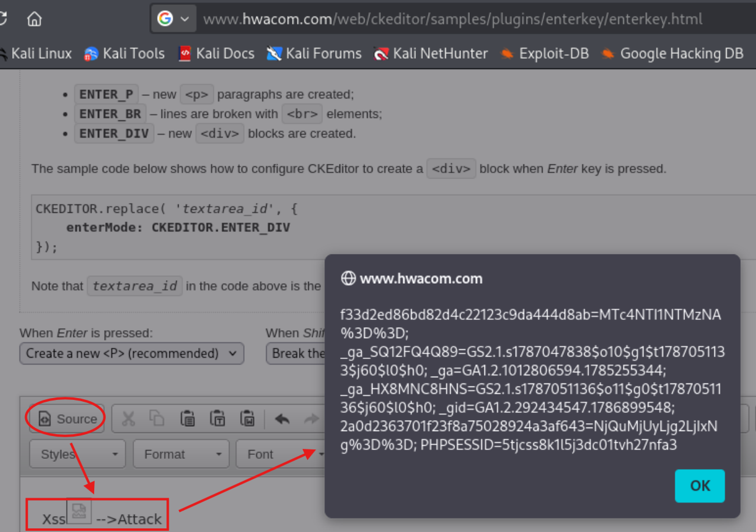Screen dimensions: 756x532
Task: Click the ENTER_BR code label
Action: tap(110, 114)
